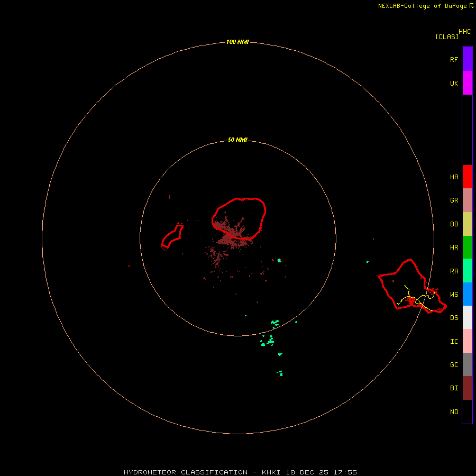Click the BI dark red color swatch

click(x=467, y=388)
